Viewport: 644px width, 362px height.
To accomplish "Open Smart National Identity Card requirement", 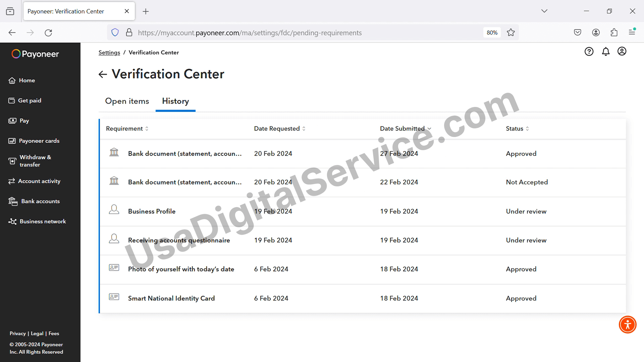I will pos(171,298).
